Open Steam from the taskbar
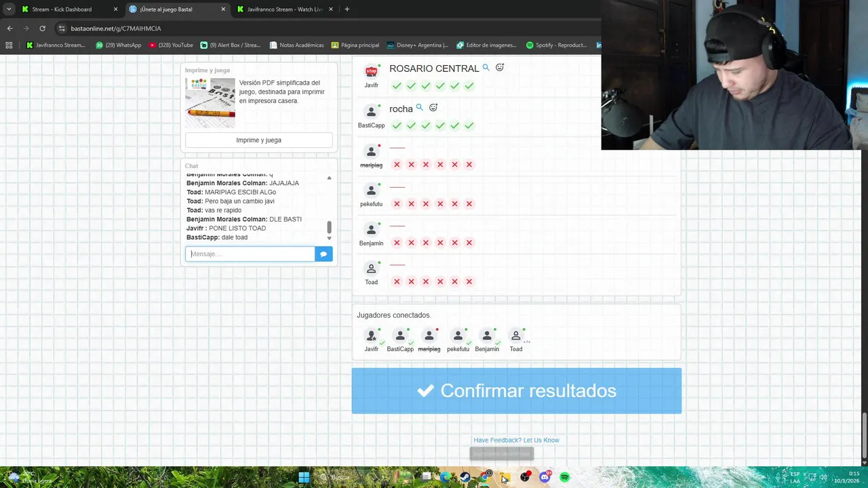 point(465,477)
